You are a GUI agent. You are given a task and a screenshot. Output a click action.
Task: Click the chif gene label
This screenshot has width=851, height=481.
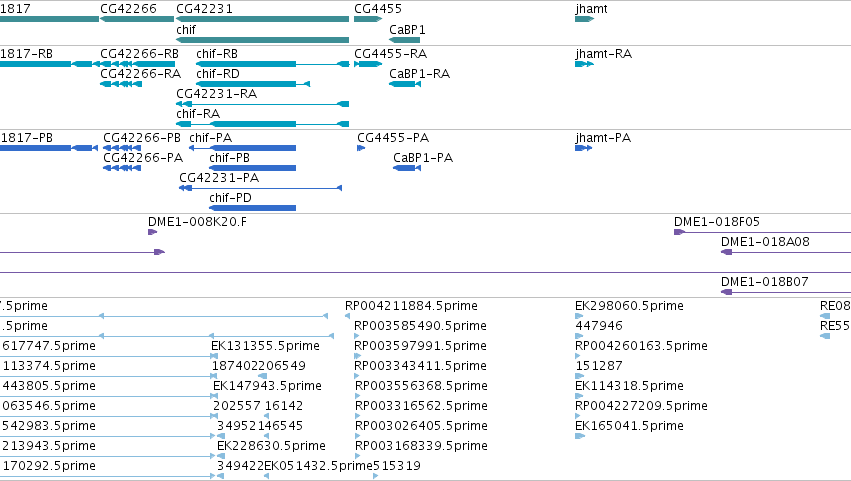coord(186,30)
